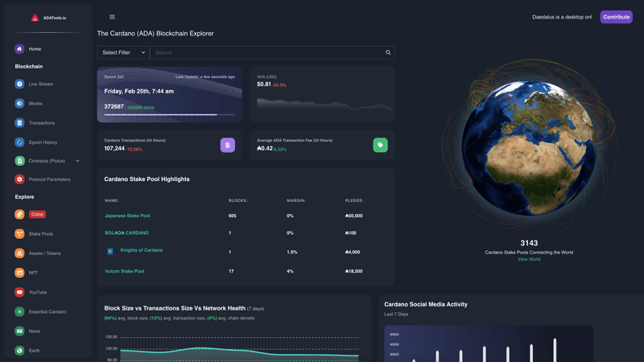Viewport: 644px width, 362px height.
Task: Click the View World link
Action: (x=529, y=259)
